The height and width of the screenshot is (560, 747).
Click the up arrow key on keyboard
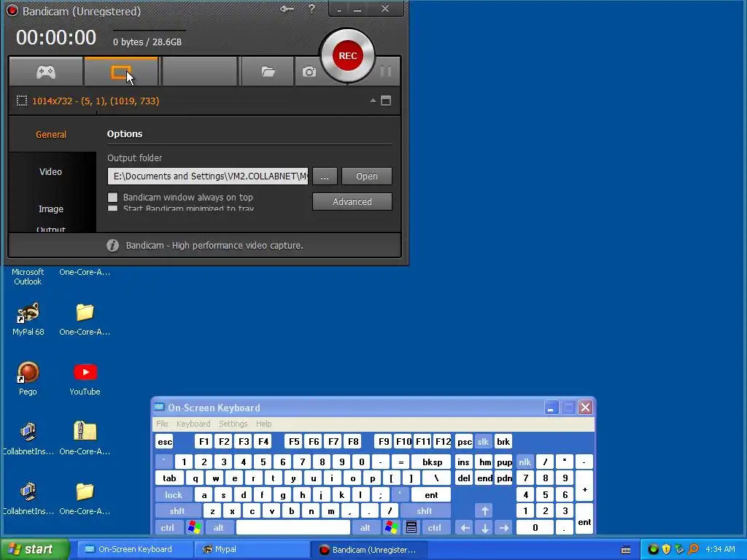(x=484, y=511)
